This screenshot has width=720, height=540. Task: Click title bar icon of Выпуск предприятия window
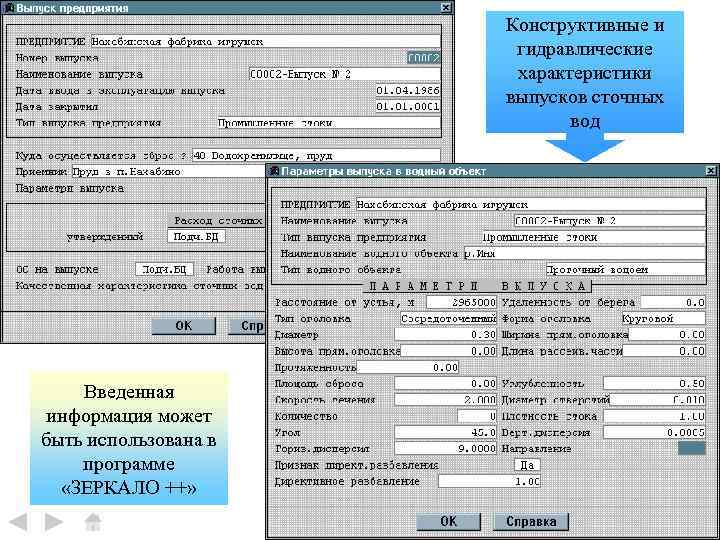(x=9, y=8)
